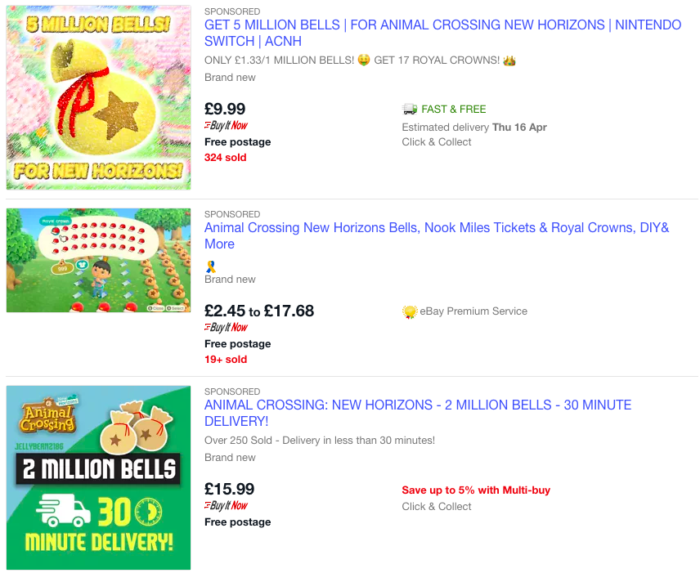This screenshot has width=700, height=573.
Task: Open the 2 Million Bells 30 Minute Delivery thumbnail
Action: [98, 477]
